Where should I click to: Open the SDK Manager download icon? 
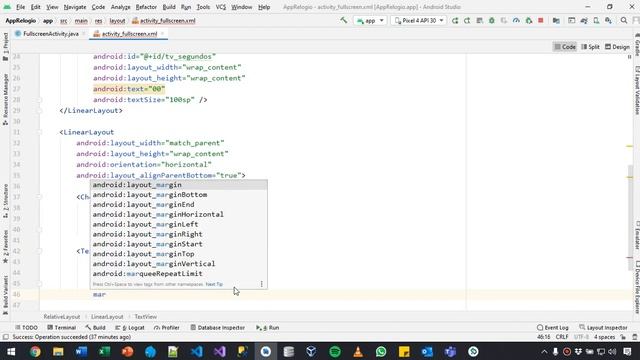click(608, 20)
